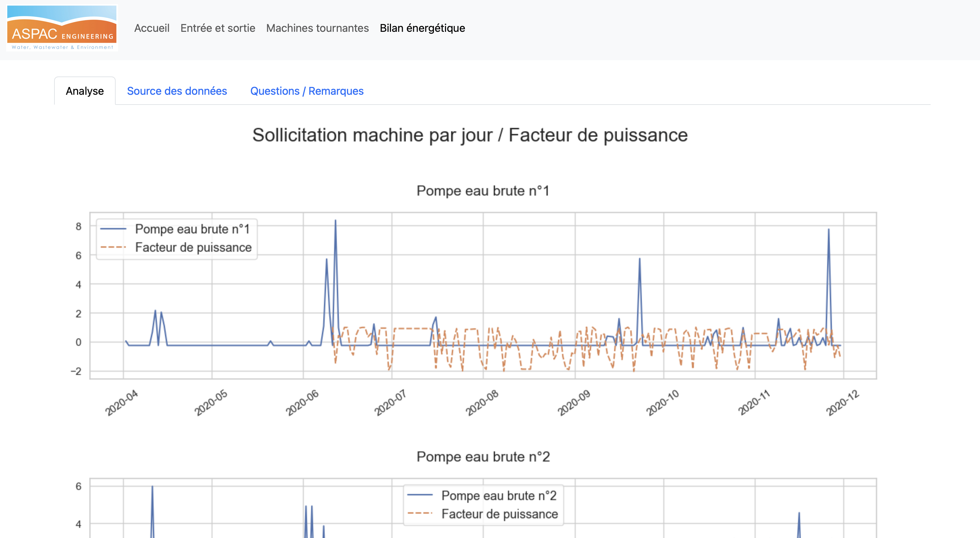Select Bilan énergétique menu item
This screenshot has height=538, width=980.
[422, 28]
